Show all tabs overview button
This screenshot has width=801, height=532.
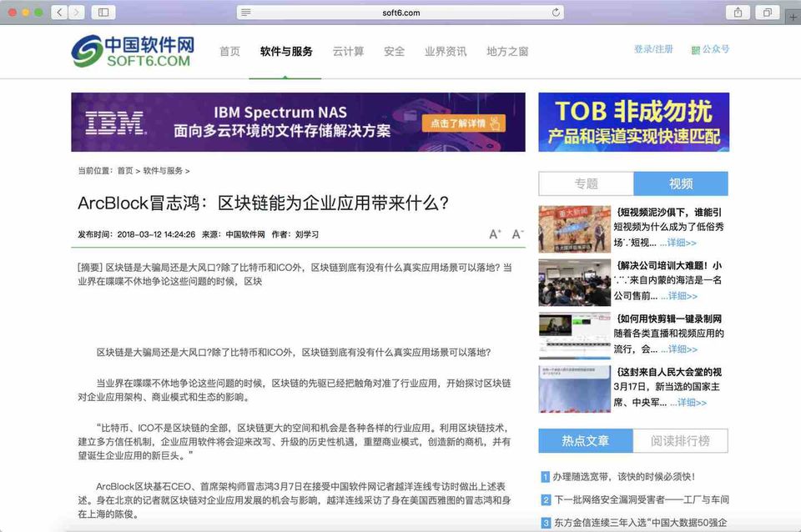click(765, 13)
